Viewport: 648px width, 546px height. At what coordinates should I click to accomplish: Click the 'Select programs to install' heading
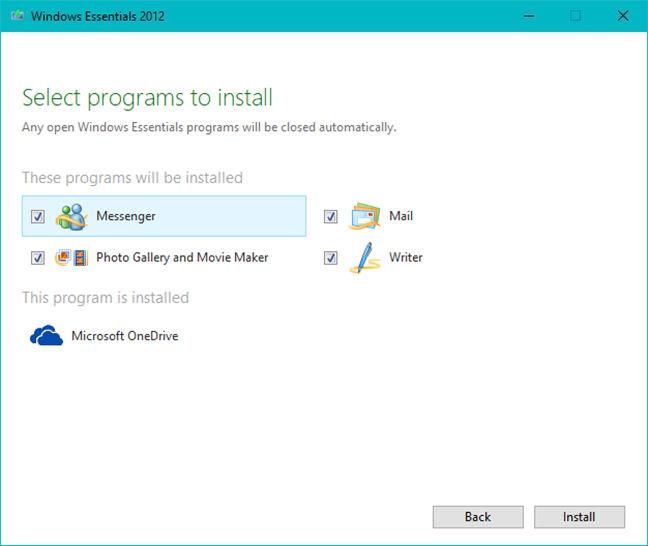click(x=147, y=98)
